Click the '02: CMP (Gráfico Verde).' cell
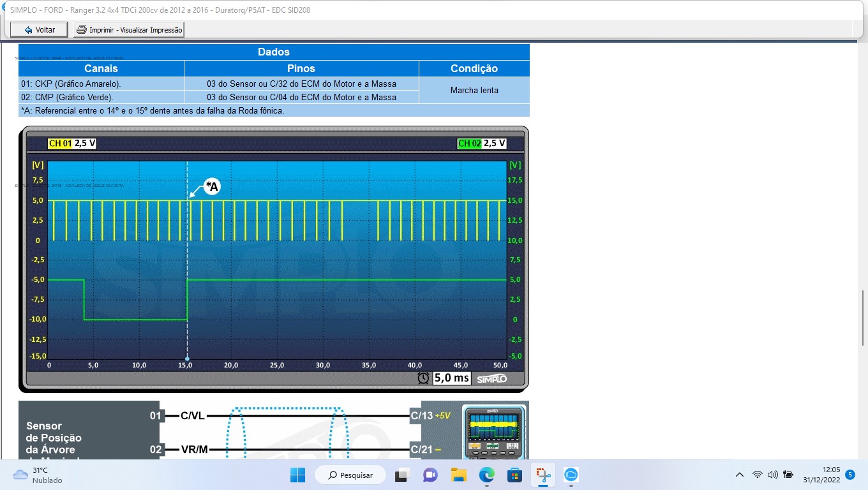 [101, 97]
